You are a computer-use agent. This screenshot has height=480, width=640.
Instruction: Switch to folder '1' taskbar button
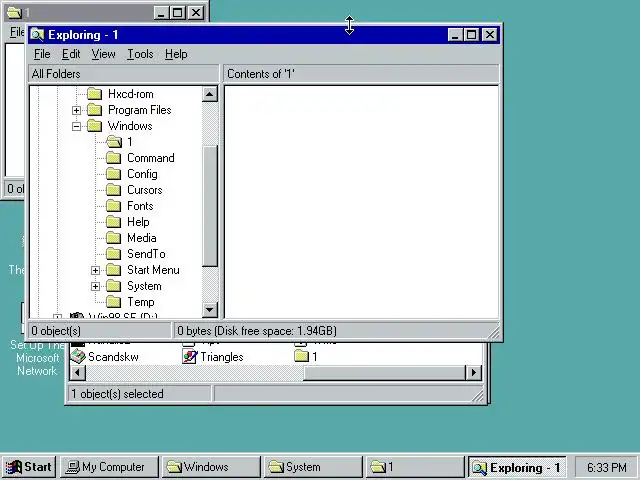tap(415, 467)
